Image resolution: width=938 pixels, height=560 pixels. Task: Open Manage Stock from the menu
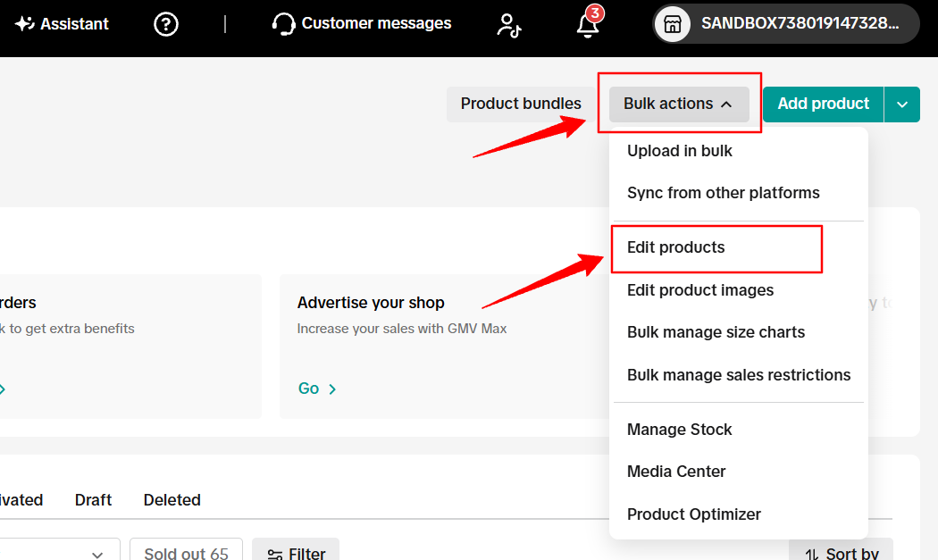coord(679,430)
